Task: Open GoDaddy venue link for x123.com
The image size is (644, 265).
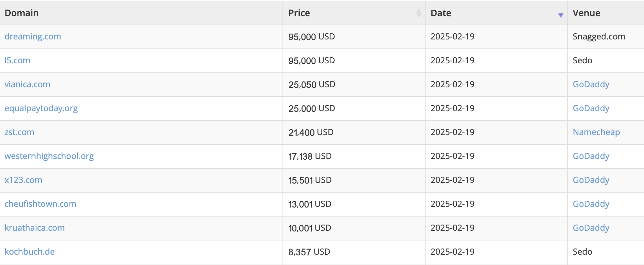Action: coord(591,180)
